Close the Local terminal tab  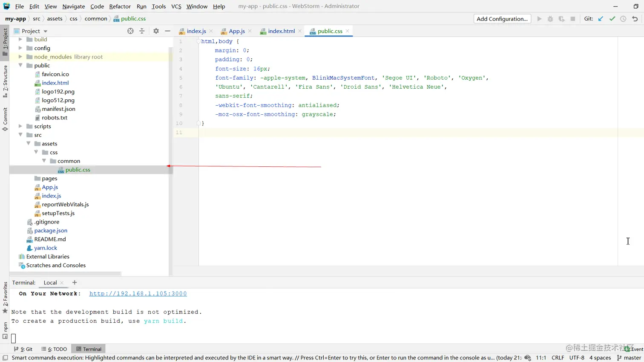click(x=62, y=283)
